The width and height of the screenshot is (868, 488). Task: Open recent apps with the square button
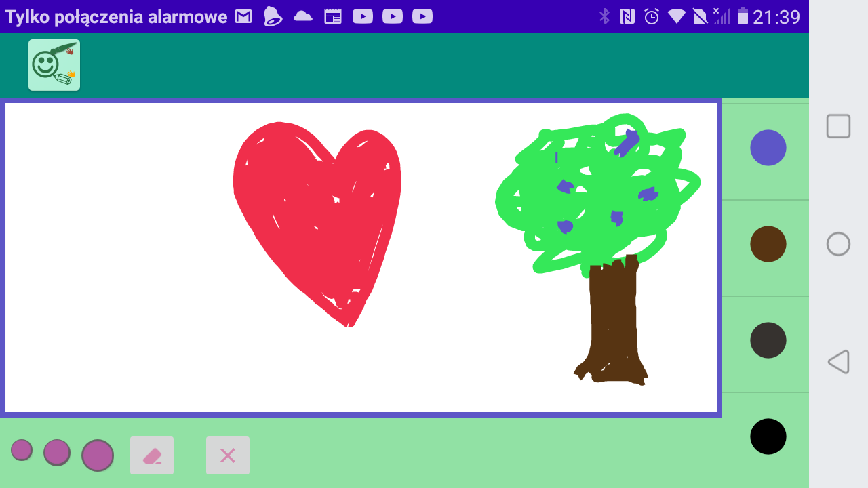pyautogui.click(x=838, y=126)
